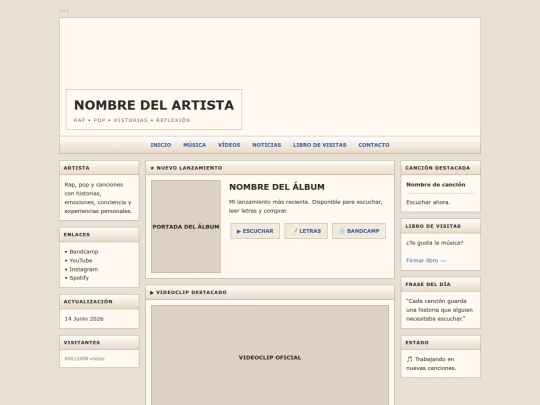Click the Videoclip Oficial video placeholder
Image resolution: width=540 pixels, height=405 pixels.
coord(270,355)
